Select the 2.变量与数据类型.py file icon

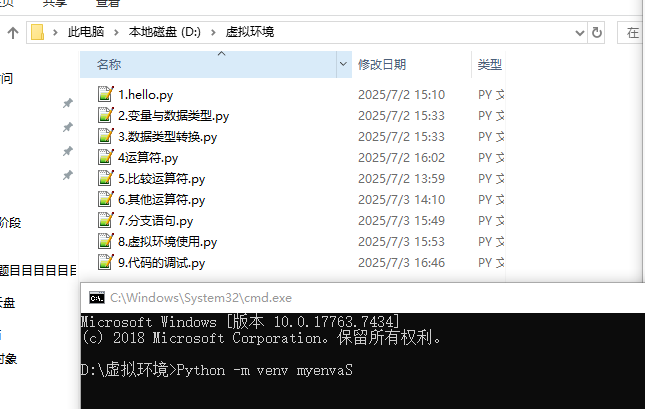(106, 115)
